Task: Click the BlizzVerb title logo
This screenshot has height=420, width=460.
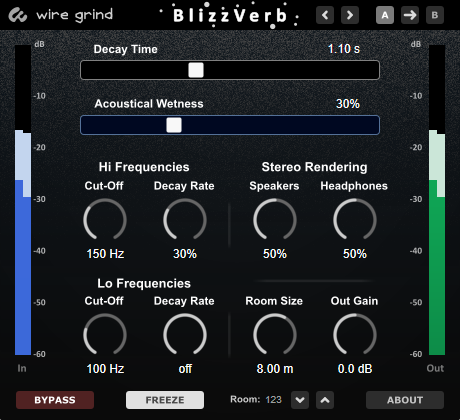Action: (x=230, y=15)
